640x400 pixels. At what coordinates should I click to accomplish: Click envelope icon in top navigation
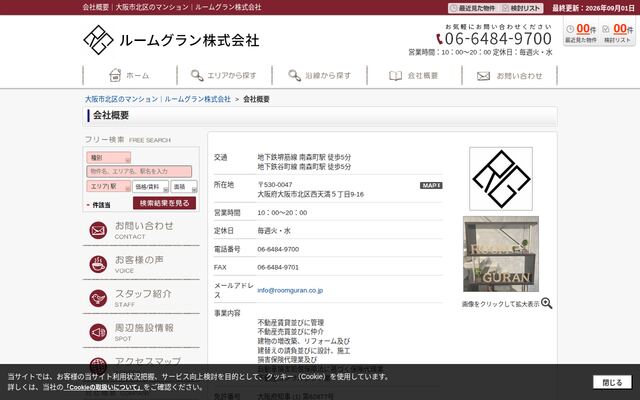[x=483, y=76]
